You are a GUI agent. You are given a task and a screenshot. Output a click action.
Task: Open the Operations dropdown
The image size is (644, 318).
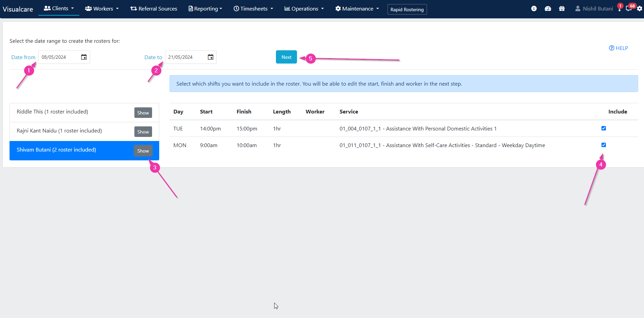point(304,9)
